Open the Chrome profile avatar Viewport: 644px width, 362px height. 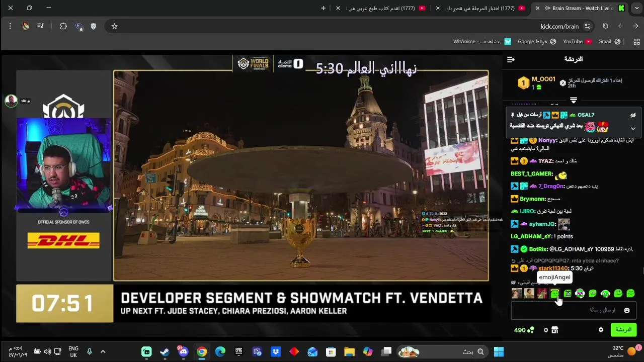[x=26, y=26]
